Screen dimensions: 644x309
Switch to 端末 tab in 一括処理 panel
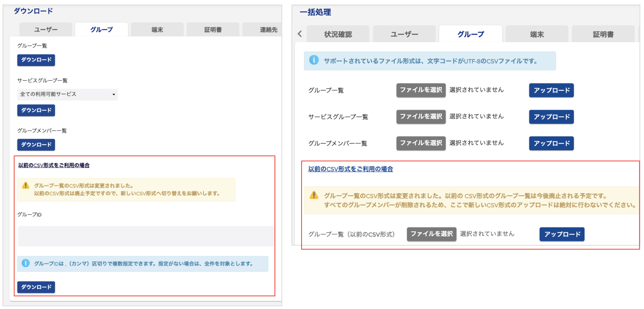point(537,34)
